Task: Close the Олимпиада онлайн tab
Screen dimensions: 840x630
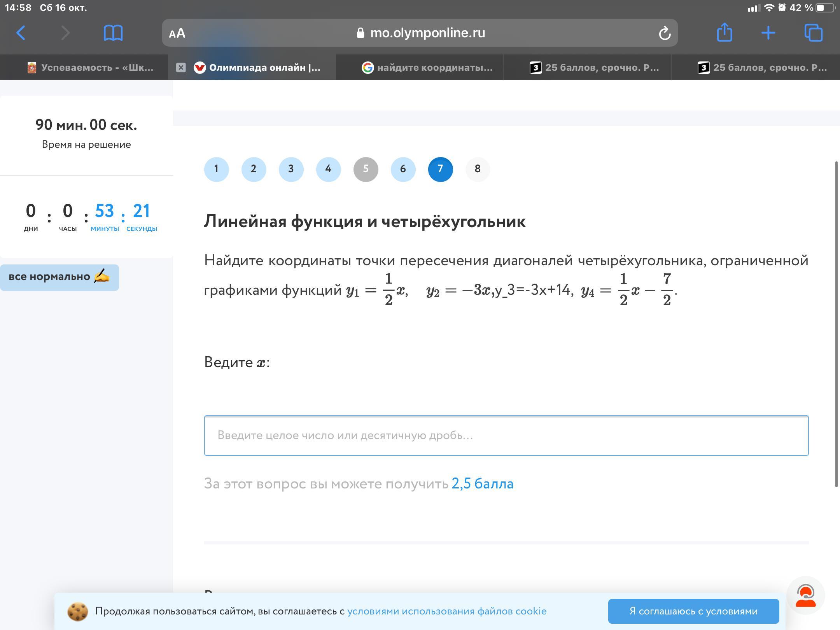Action: [x=181, y=68]
